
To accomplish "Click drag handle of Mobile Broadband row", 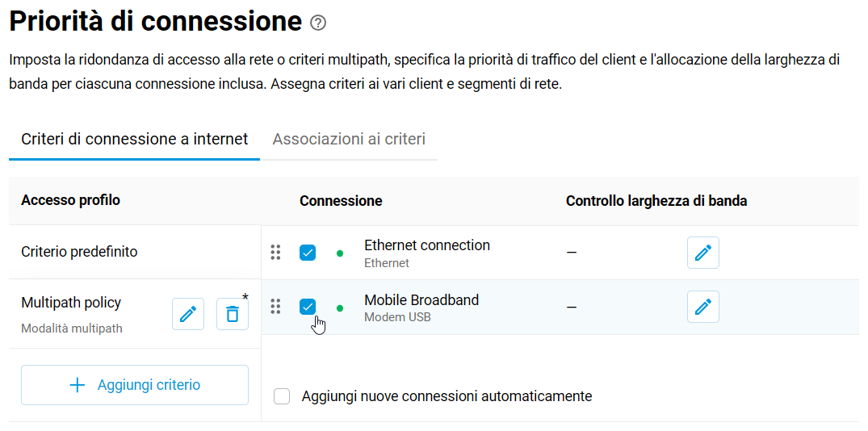I will pos(275,307).
